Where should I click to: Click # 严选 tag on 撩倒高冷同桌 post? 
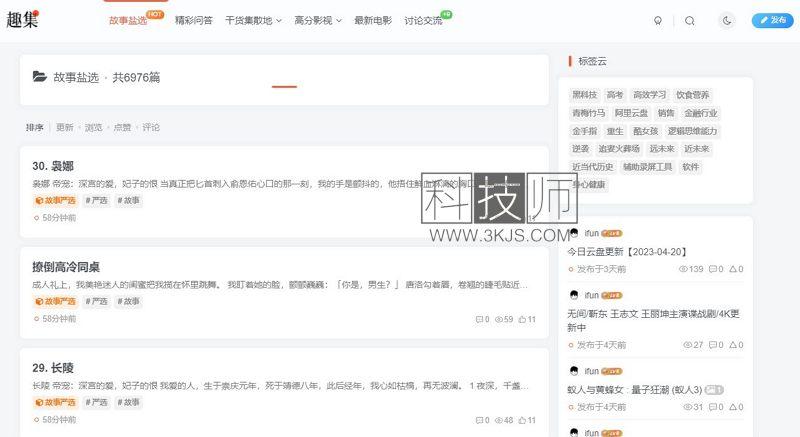pyautogui.click(x=96, y=302)
